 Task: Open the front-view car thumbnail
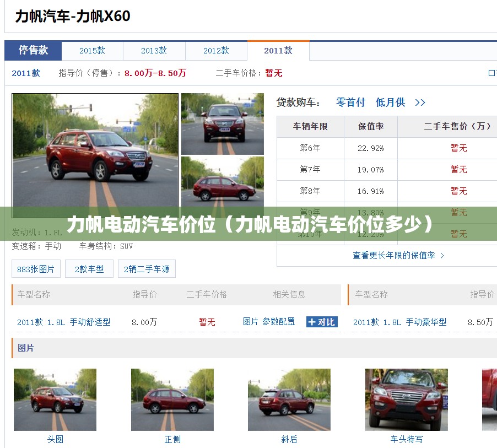coord(223,124)
